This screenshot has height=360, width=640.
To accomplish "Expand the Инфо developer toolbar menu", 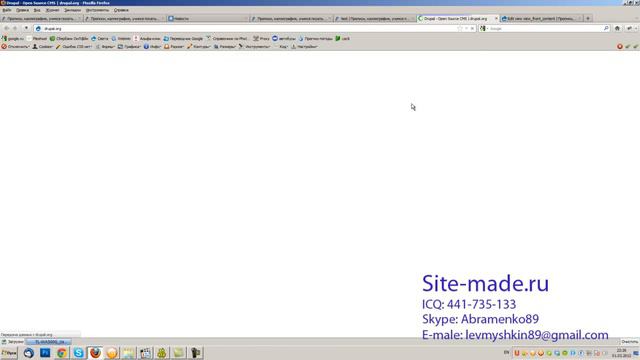I will (x=152, y=47).
